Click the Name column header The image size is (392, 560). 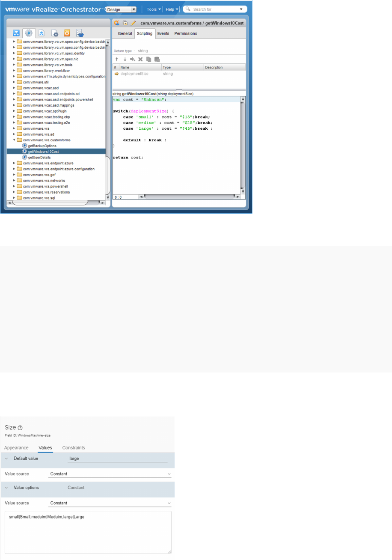coord(140,67)
